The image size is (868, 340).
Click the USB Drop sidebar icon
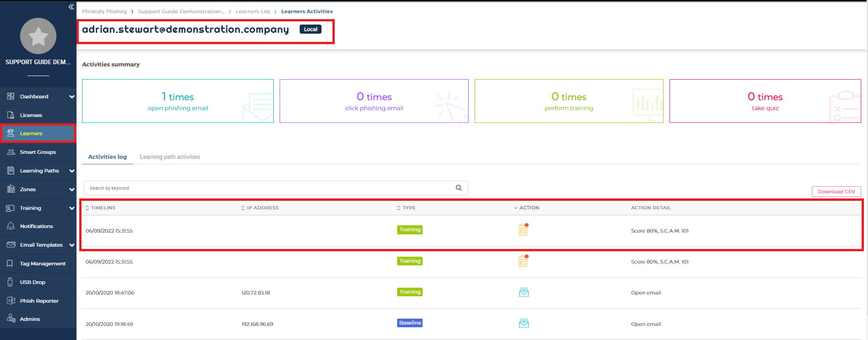pos(10,282)
